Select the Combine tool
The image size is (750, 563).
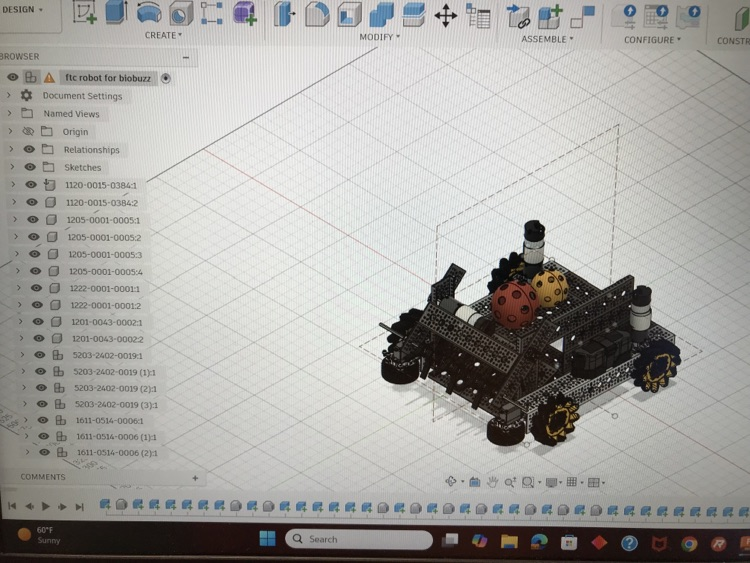[x=381, y=15]
